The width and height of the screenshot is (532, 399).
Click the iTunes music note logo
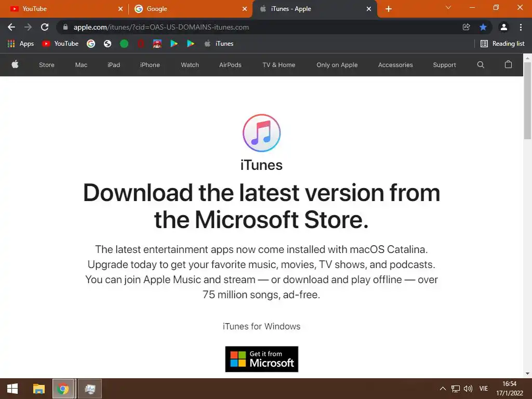click(x=262, y=133)
